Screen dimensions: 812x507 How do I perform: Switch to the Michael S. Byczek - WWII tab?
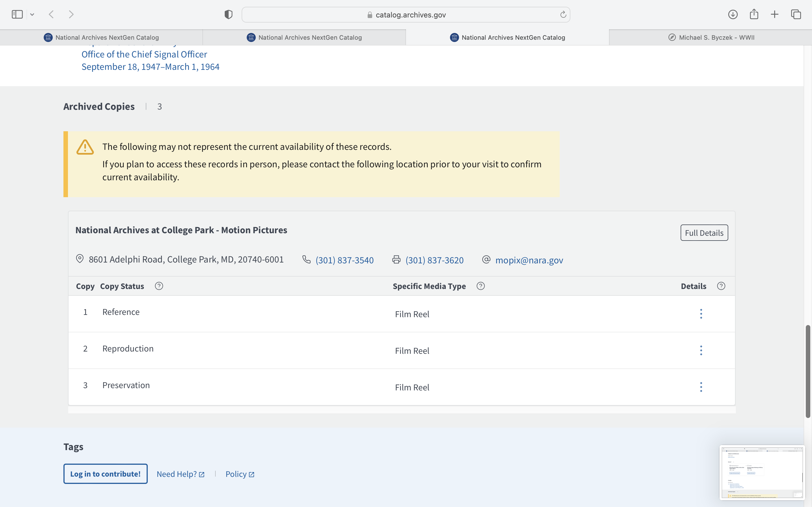click(711, 37)
